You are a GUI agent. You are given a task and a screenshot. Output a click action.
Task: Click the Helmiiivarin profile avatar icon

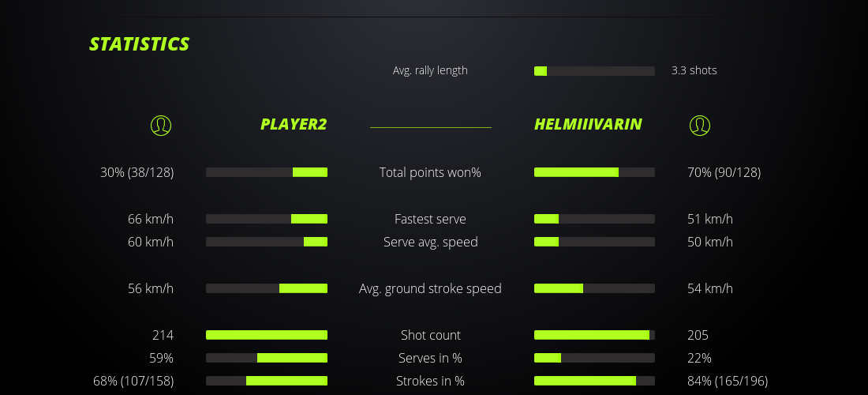click(x=699, y=125)
